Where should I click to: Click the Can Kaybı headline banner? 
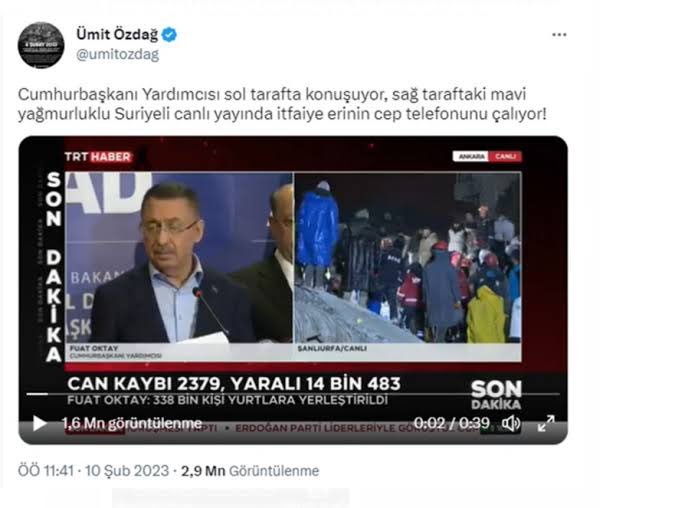point(234,384)
